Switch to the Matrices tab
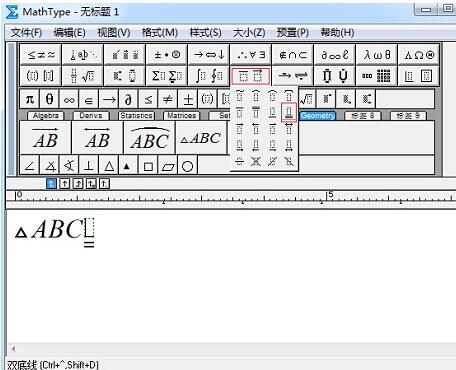 [x=181, y=116]
